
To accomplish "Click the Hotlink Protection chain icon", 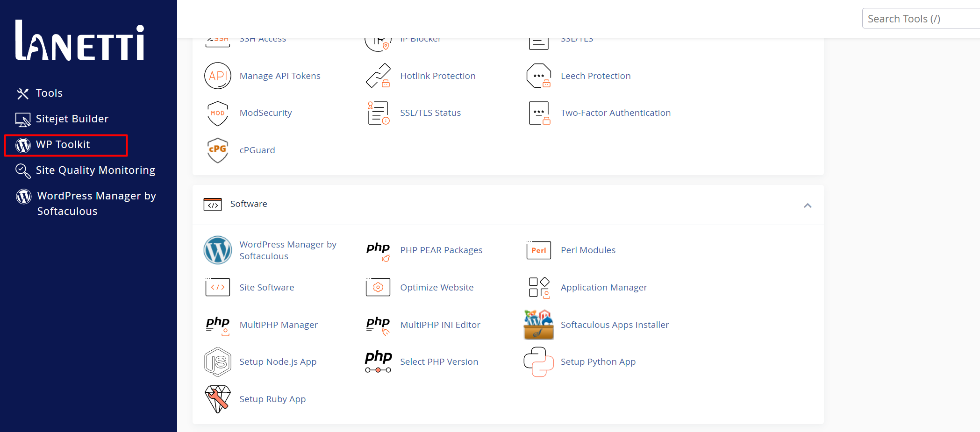I will coord(378,76).
